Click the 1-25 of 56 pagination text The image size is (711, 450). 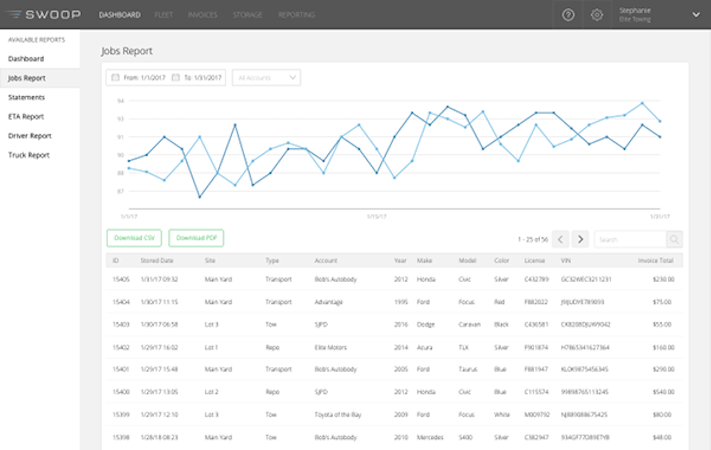[533, 240]
